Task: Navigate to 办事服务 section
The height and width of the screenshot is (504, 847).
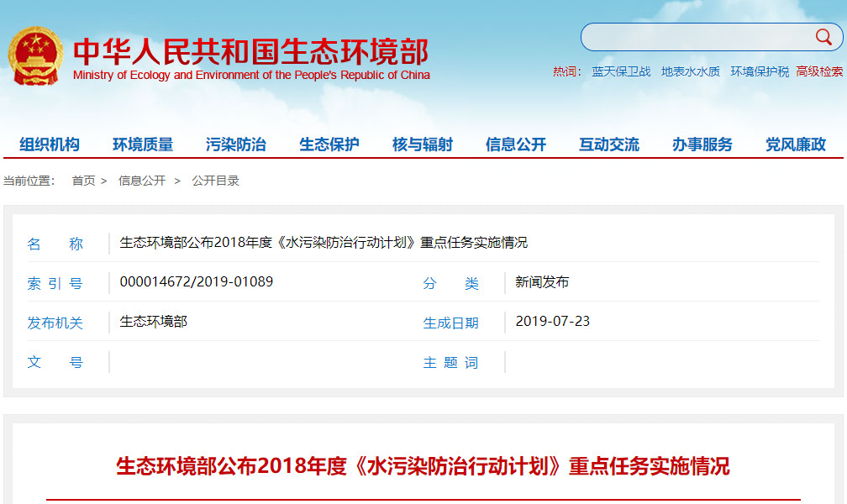Action: click(x=702, y=144)
